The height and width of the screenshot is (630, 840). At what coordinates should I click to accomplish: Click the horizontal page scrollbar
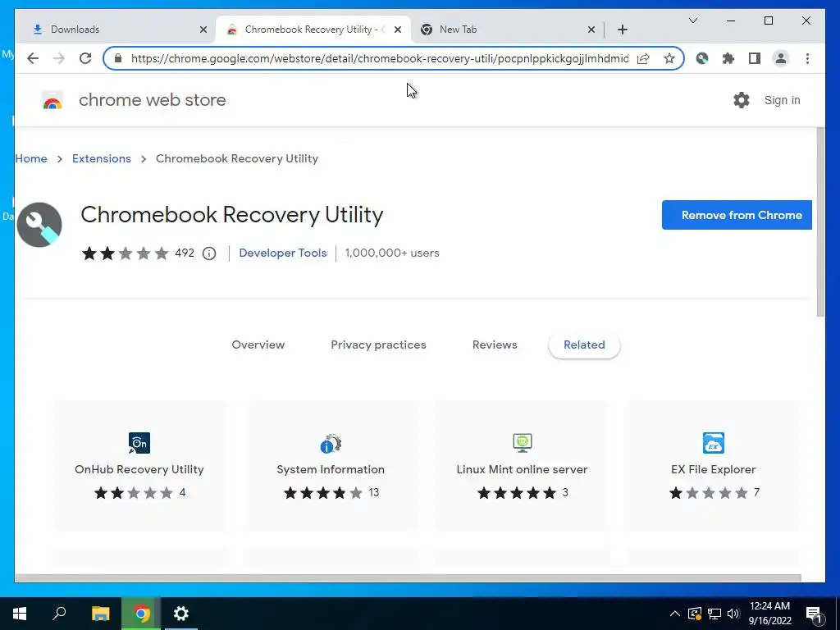tap(408, 578)
